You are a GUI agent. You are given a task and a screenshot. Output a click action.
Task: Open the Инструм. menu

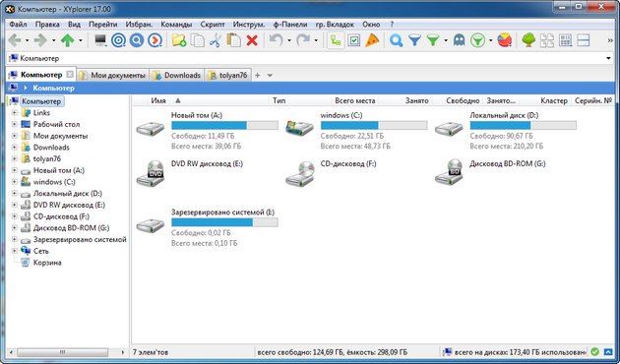249,25
